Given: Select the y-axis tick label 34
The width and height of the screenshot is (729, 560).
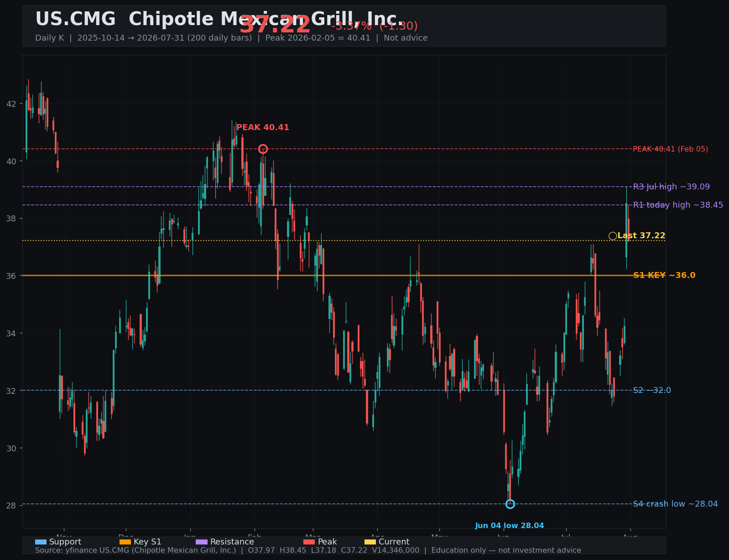Looking at the screenshot, I should [x=11, y=333].
